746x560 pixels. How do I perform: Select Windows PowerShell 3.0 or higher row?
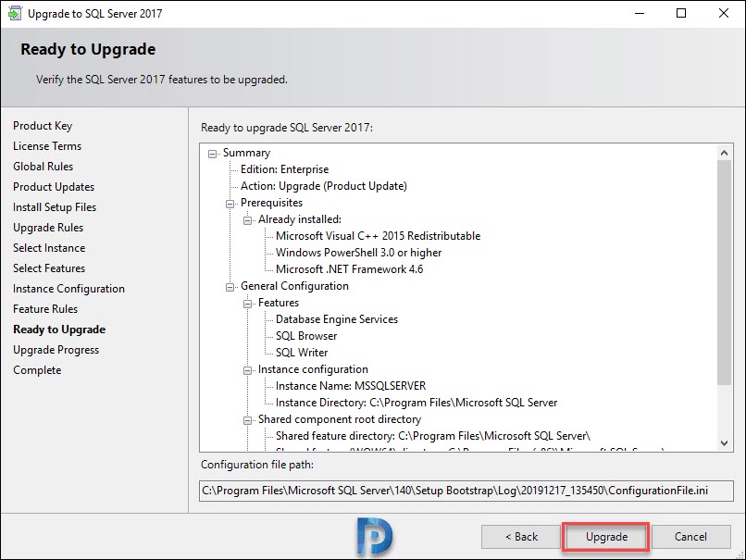click(359, 253)
